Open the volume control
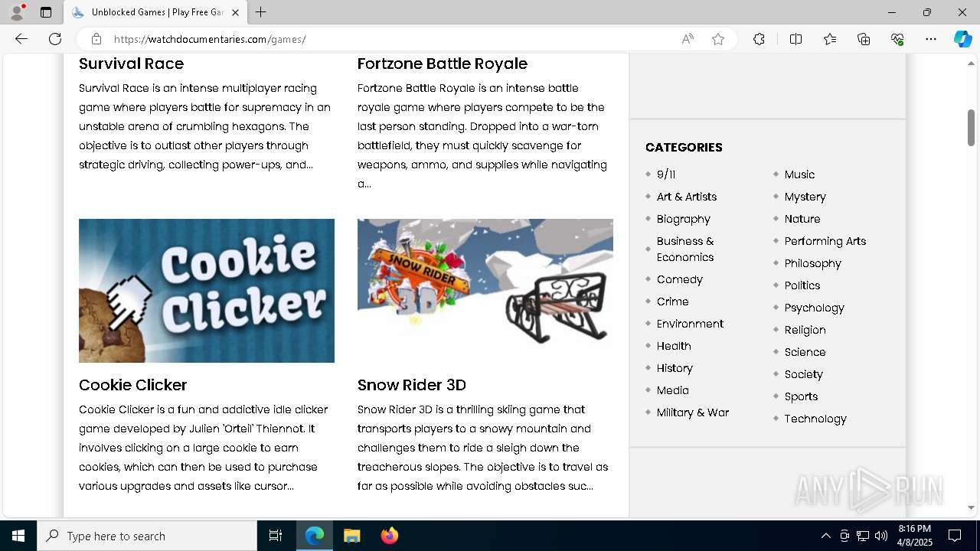 (x=881, y=536)
